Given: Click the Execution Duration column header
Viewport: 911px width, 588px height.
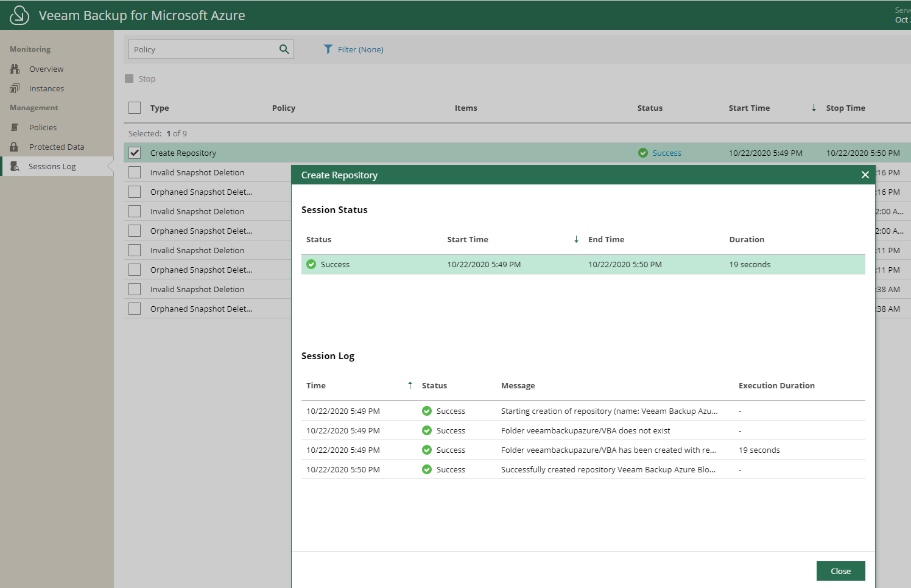Looking at the screenshot, I should pyautogui.click(x=776, y=385).
